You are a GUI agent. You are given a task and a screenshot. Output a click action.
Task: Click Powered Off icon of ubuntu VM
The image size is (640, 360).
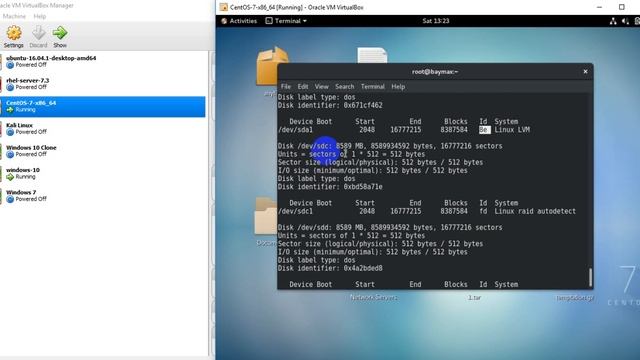10,65
